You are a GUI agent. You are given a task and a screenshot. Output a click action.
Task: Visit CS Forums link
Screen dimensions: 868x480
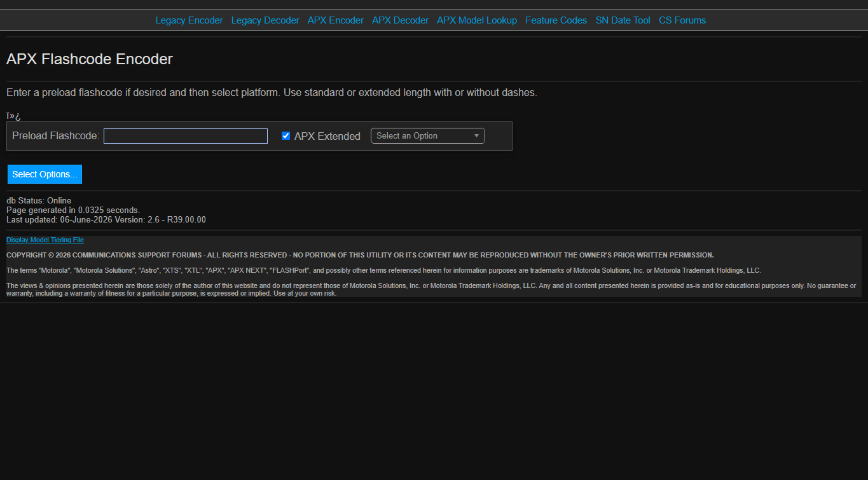pos(682,20)
